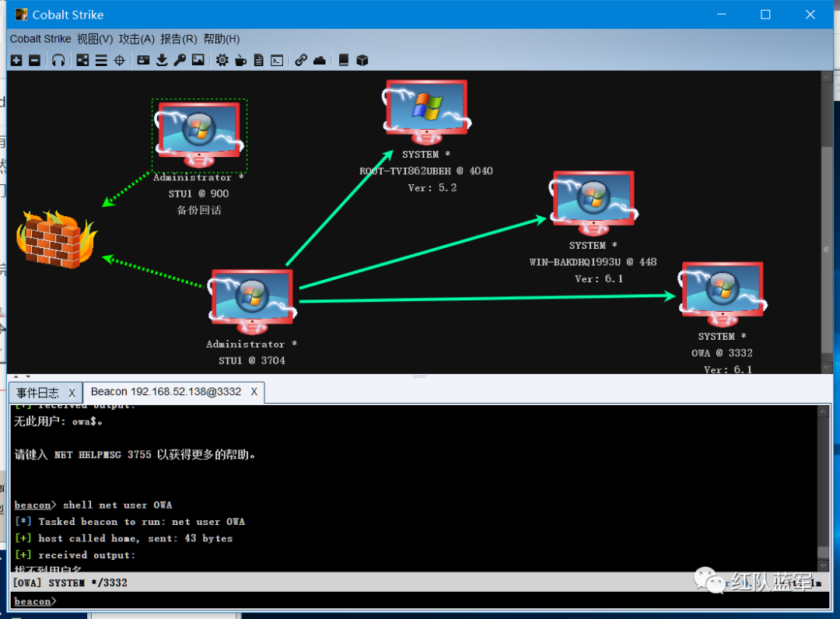Generate Windows executable via gear icon
This screenshot has width=840, height=619.
pos(222,61)
